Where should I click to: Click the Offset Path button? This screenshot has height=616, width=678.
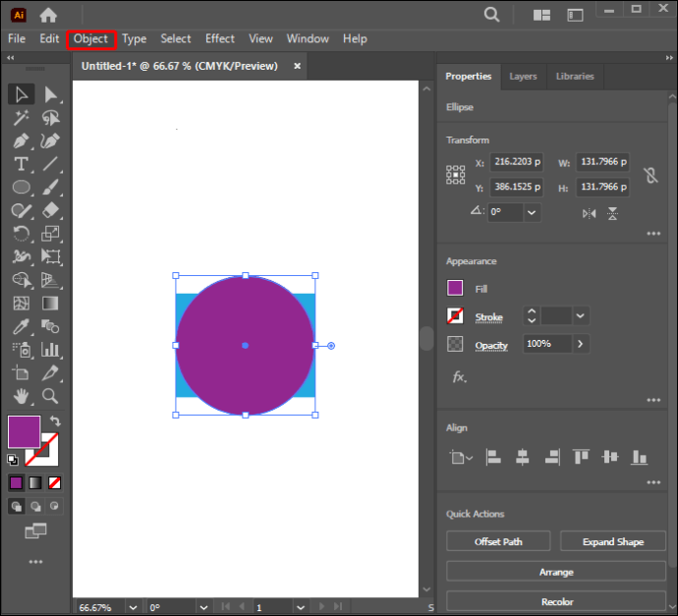pos(498,541)
